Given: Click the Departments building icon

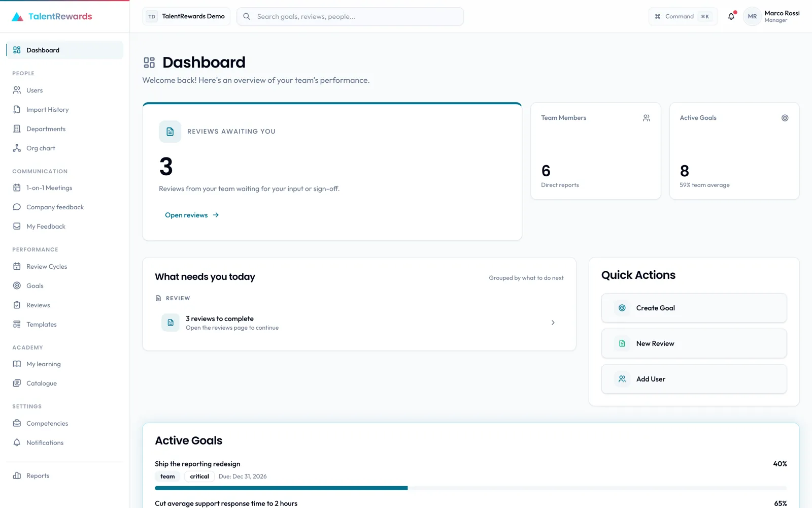Looking at the screenshot, I should [17, 129].
